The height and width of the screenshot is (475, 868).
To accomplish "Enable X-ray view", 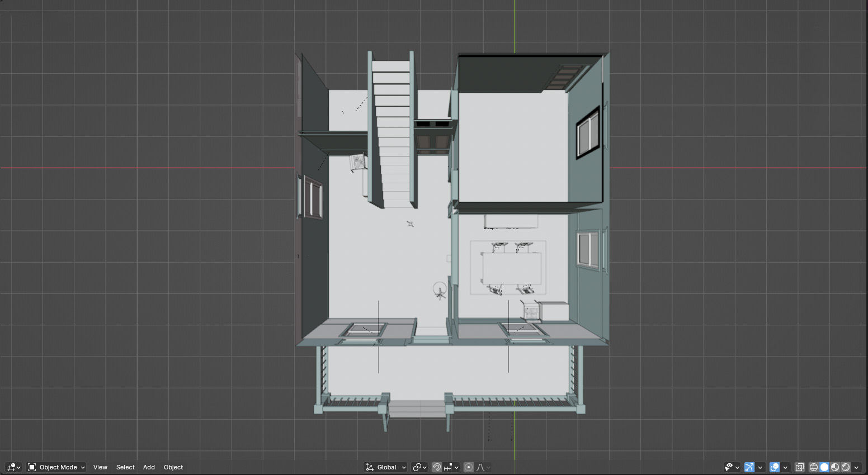I will [800, 467].
